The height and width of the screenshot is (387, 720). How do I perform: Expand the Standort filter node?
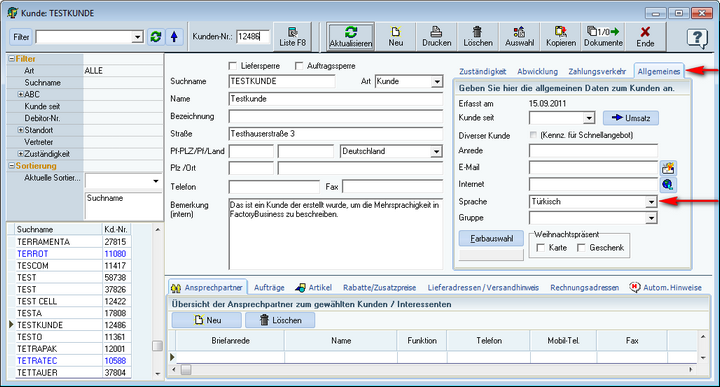pos(20,130)
